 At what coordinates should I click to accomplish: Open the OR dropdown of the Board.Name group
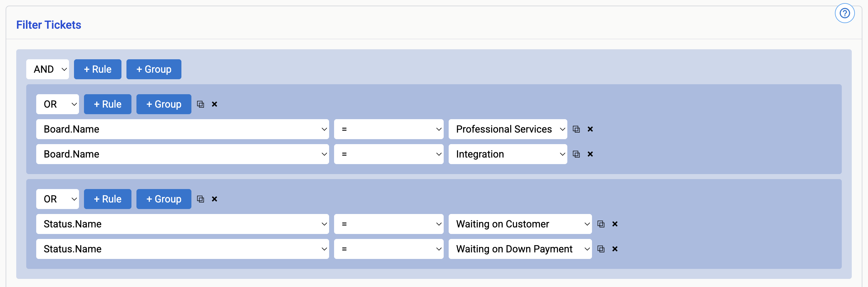pyautogui.click(x=58, y=105)
